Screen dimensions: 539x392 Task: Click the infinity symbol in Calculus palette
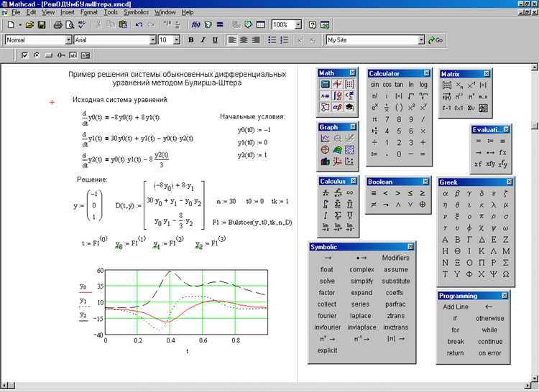click(x=349, y=192)
